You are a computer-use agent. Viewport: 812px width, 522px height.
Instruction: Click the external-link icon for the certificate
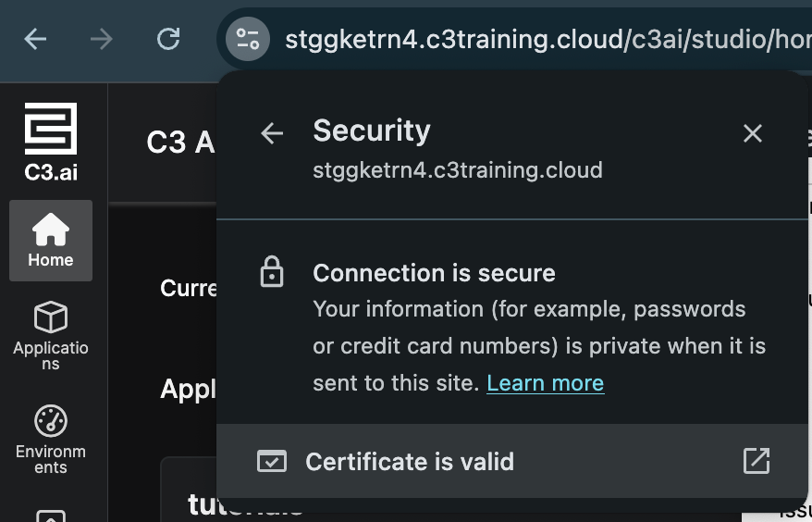[757, 461]
